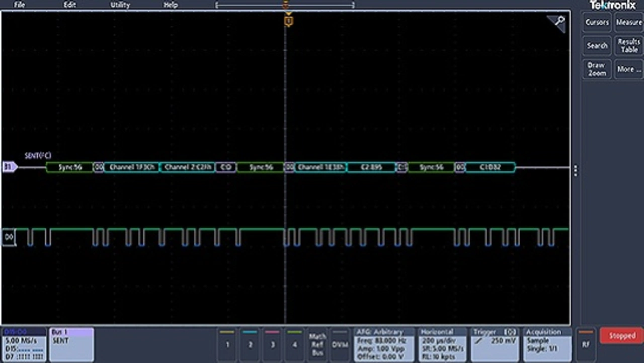Screen dimensions: 644x363
Task: Turn on channel 1
Action: (227, 344)
